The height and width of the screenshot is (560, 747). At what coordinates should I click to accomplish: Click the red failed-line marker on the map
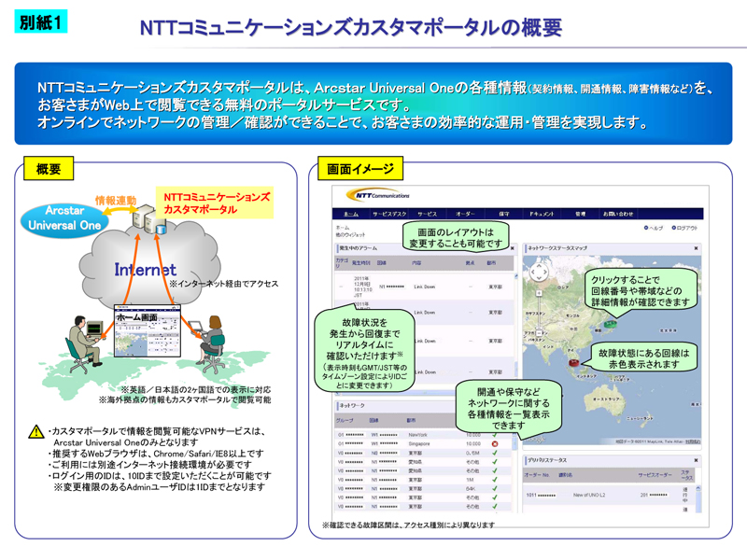tap(573, 362)
